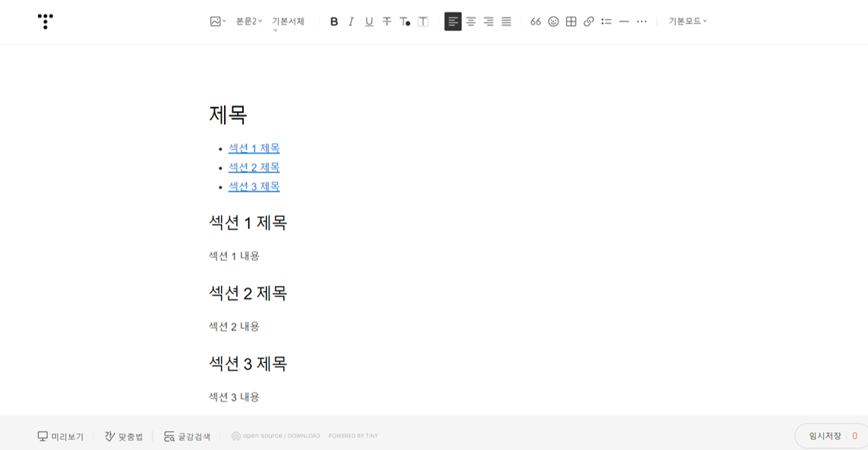Open the more options menu with ellipsis icon
868x450 pixels.
tap(642, 21)
